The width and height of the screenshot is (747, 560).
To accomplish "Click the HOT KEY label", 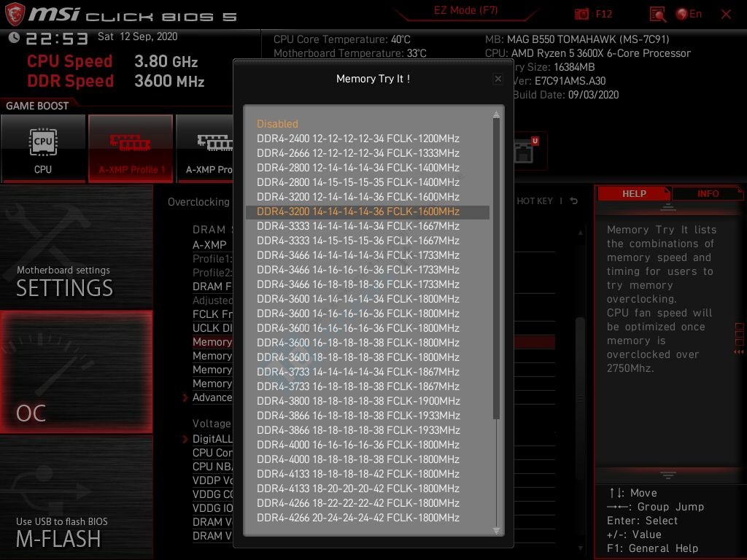I will [535, 201].
